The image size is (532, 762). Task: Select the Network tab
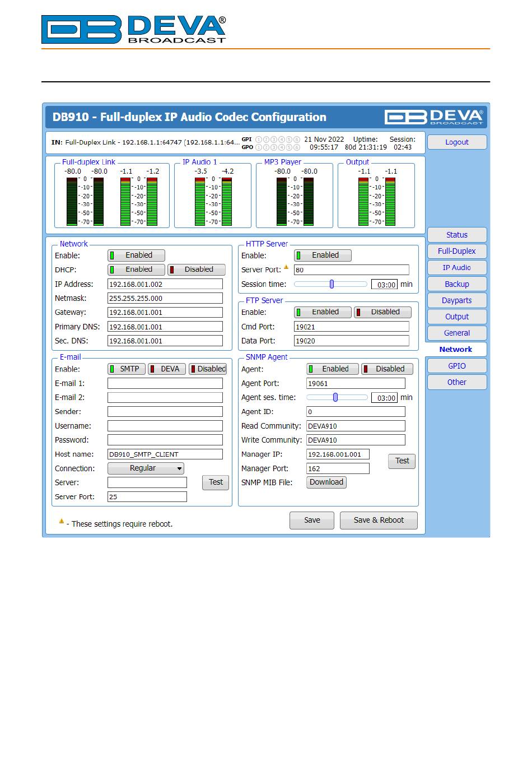456,349
